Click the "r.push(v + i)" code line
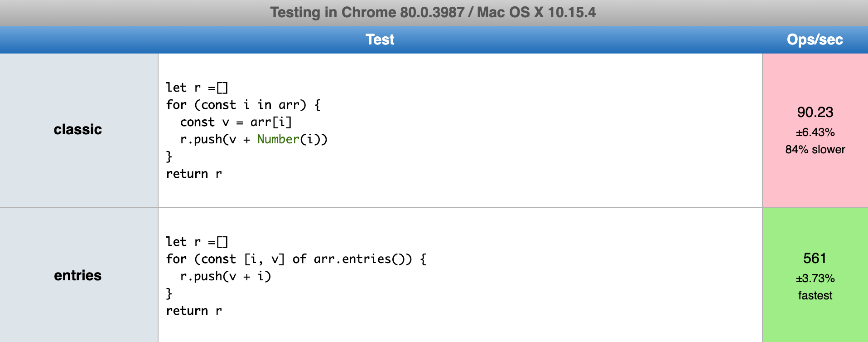Viewport: 868px width, 342px height. 225,276
